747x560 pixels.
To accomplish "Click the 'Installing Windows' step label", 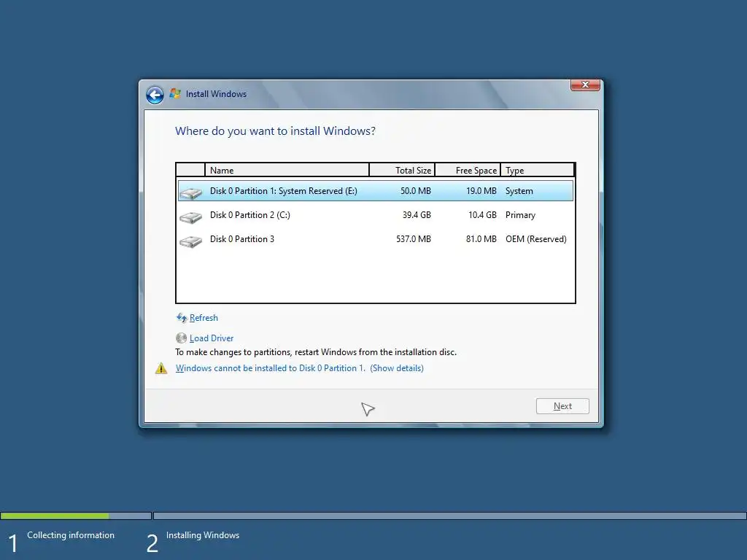I will 203,535.
